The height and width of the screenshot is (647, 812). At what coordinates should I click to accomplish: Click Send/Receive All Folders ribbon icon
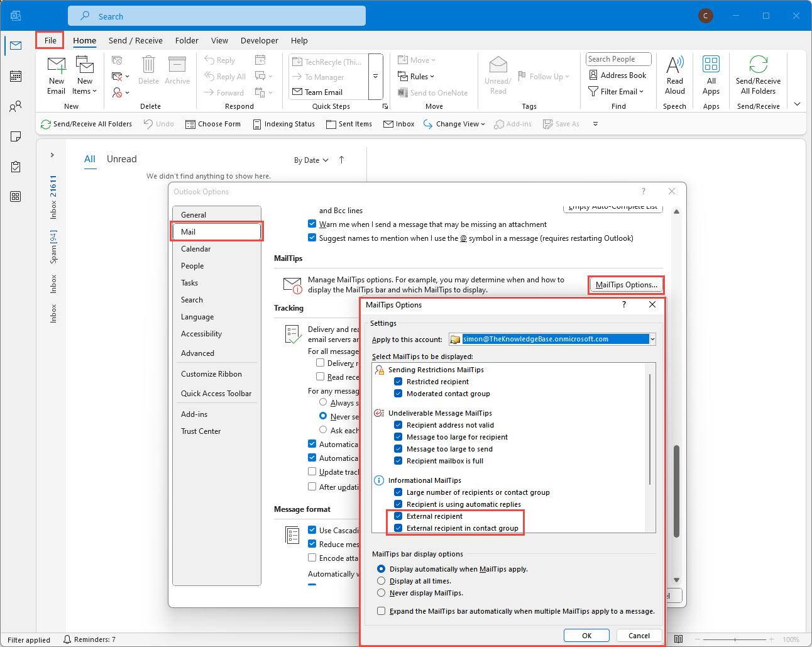[758, 65]
